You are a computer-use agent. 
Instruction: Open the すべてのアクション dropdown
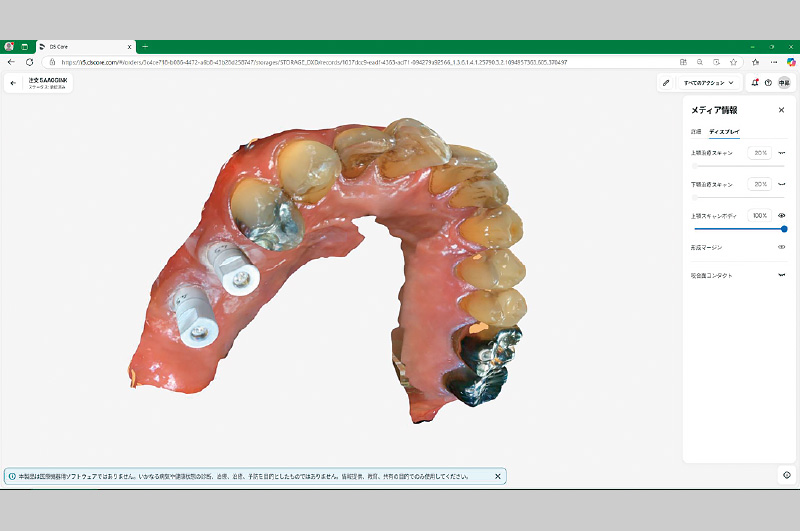pos(709,83)
